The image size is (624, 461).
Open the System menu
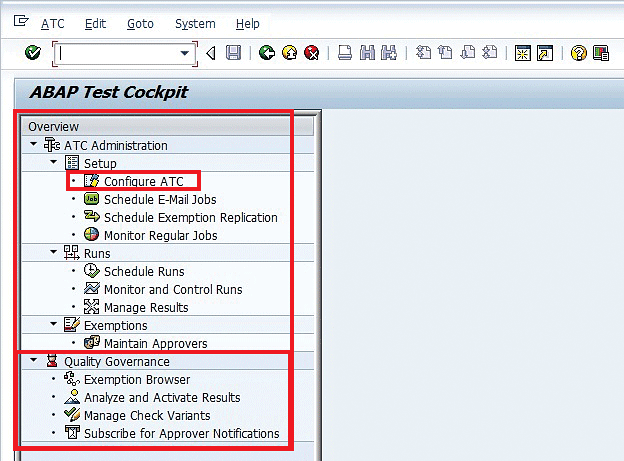click(x=195, y=24)
